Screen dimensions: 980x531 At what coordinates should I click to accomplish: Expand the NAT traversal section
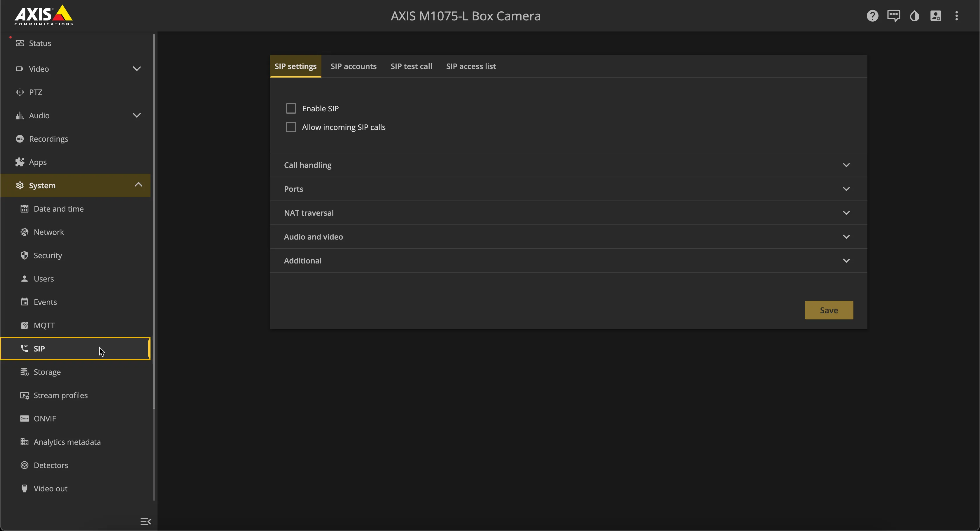pyautogui.click(x=568, y=213)
